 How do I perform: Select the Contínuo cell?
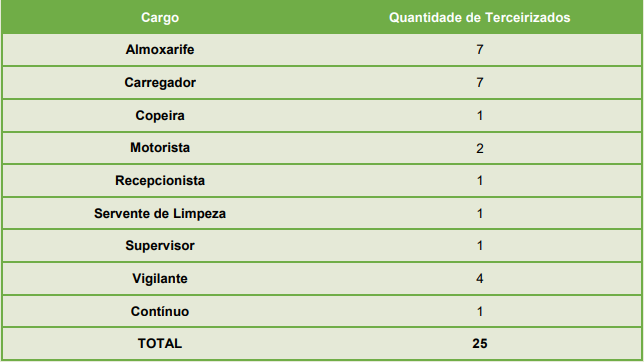coord(160,311)
